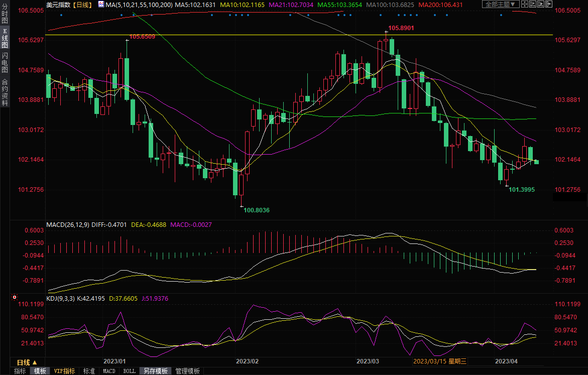
Task: Click the VIP指标 button
Action: click(x=64, y=371)
